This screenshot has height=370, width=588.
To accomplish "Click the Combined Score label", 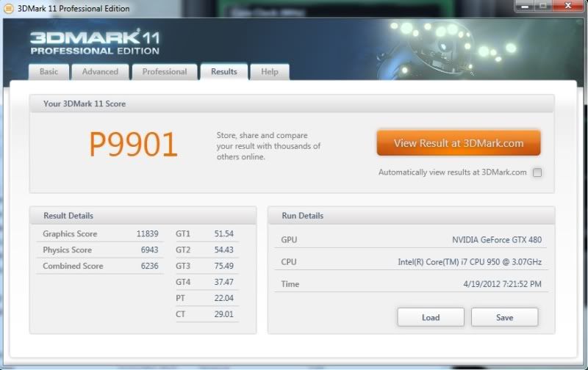I will click(x=73, y=266).
